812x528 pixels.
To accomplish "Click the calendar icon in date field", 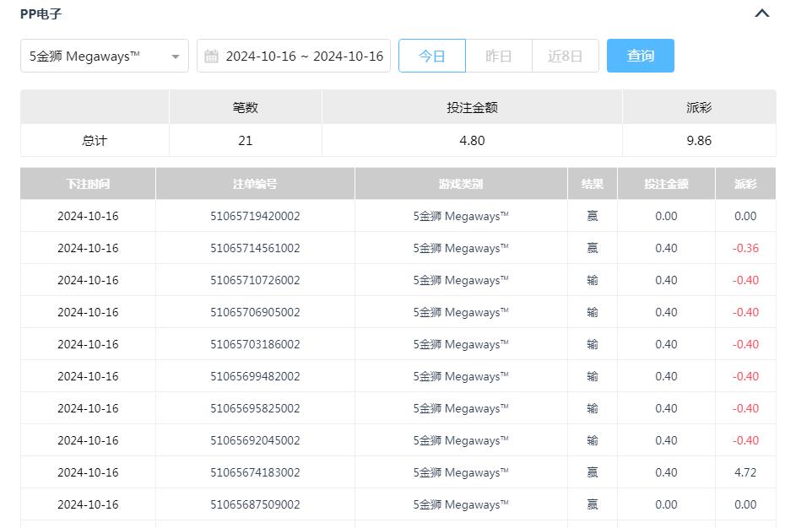I will pyautogui.click(x=211, y=57).
